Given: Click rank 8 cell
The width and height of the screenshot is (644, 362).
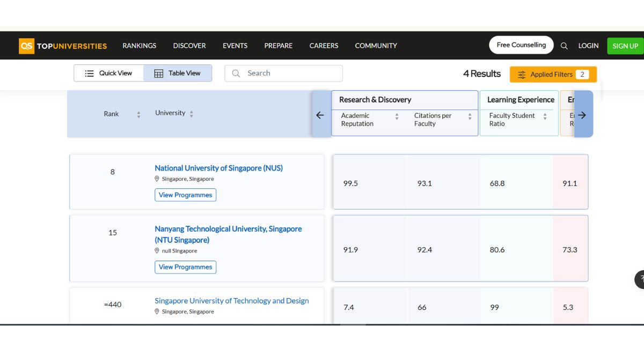Looking at the screenshot, I should (113, 172).
